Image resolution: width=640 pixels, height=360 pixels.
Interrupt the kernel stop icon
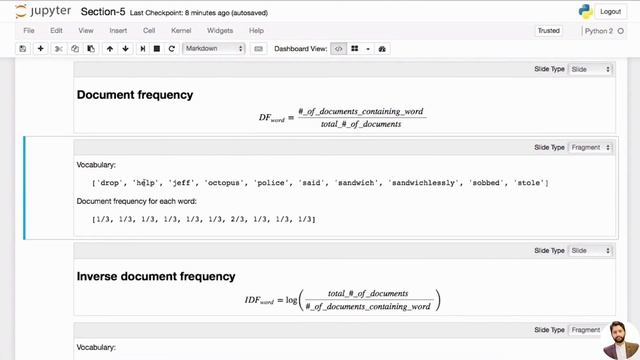point(157,49)
